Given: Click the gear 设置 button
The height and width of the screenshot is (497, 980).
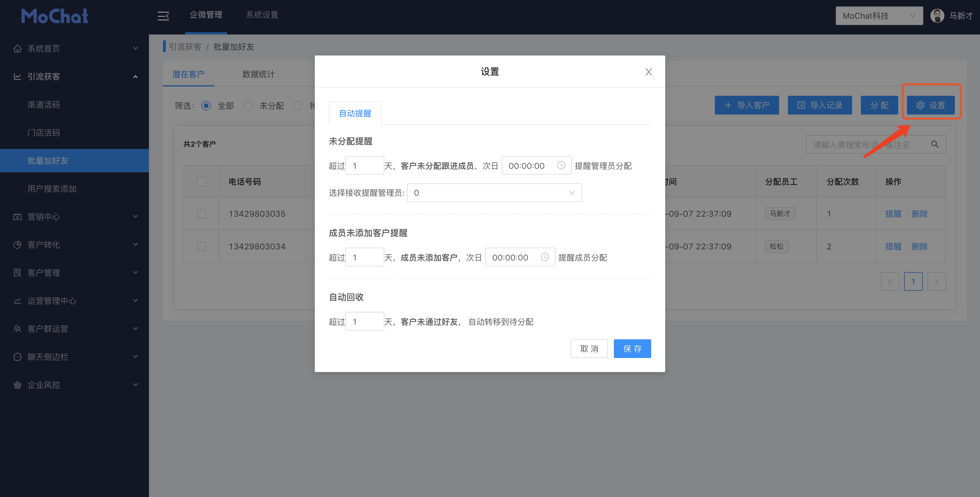Looking at the screenshot, I should (x=931, y=105).
